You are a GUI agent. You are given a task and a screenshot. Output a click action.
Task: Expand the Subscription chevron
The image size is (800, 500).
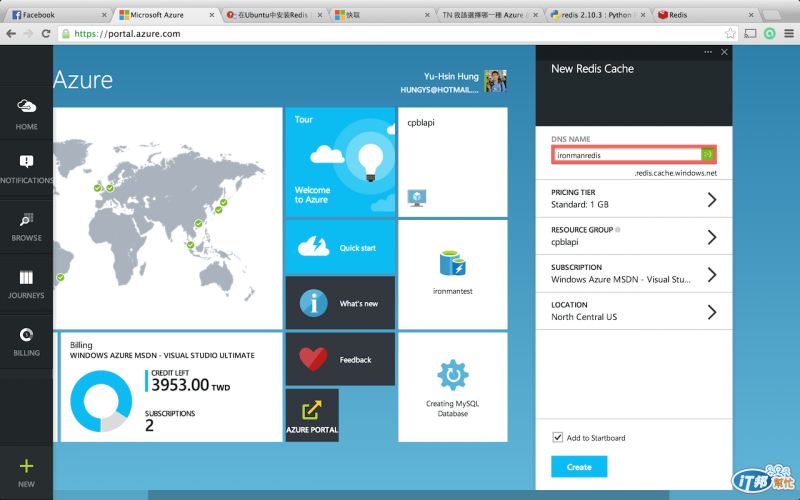tap(712, 274)
